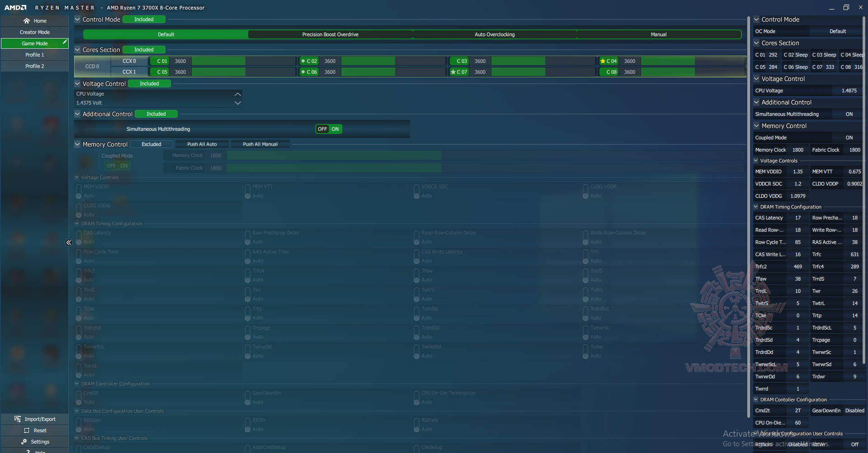The image size is (868, 453).
Task: Click the Memory Clock slider bar
Action: (486, 156)
